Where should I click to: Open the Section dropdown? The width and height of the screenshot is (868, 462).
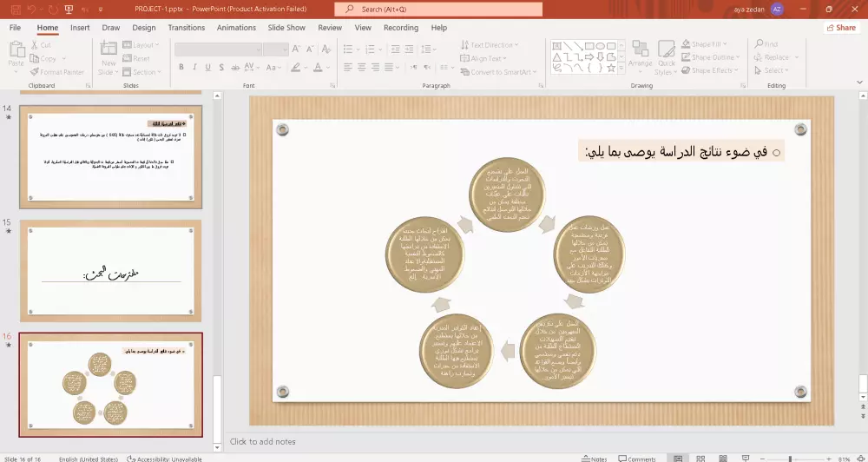[x=141, y=72]
